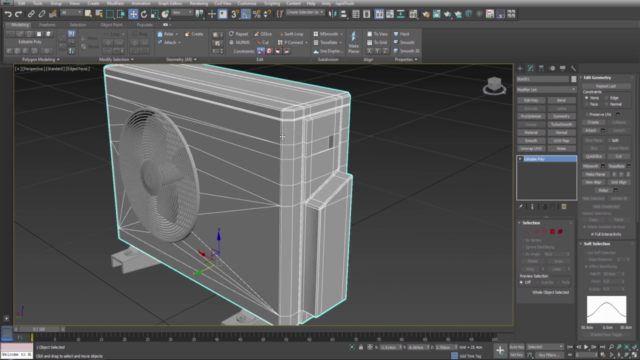
Task: Click the time slider handle
Action: pos(39,329)
